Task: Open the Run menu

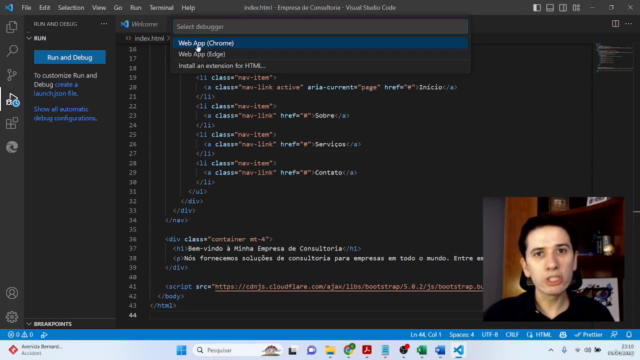Action: (x=136, y=8)
